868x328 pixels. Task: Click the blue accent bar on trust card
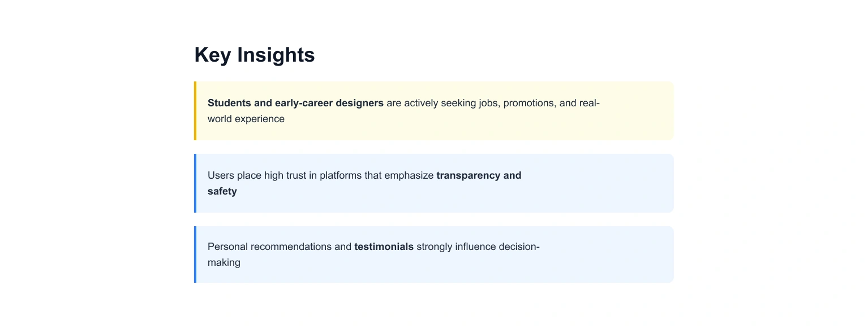195,183
